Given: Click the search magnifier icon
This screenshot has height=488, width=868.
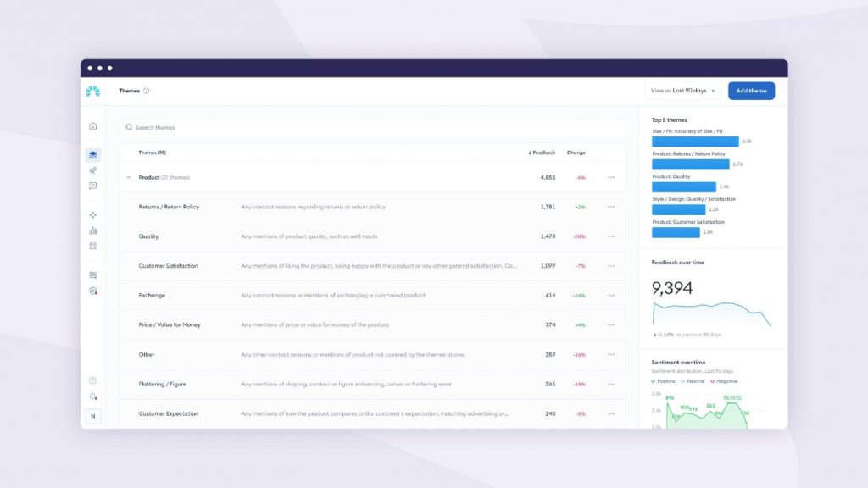Looking at the screenshot, I should pyautogui.click(x=129, y=127).
